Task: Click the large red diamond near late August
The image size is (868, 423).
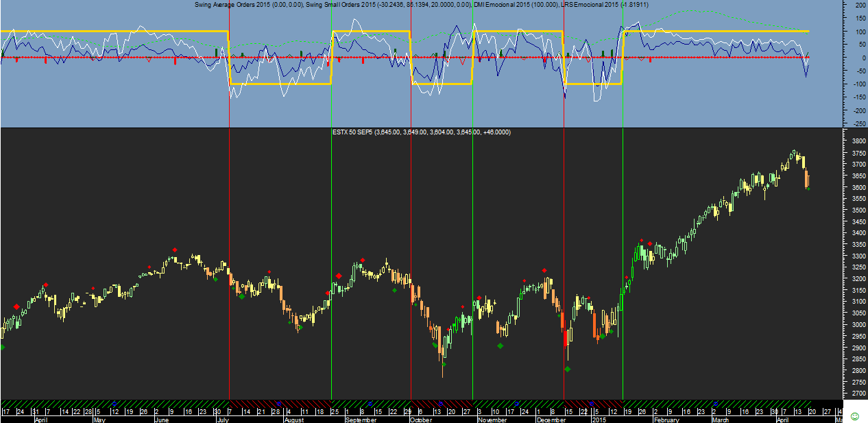Action: [339, 276]
